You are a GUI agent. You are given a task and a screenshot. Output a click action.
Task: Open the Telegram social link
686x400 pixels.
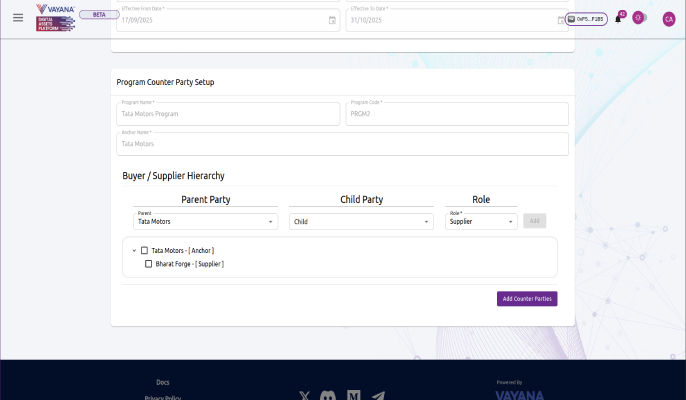pyautogui.click(x=378, y=396)
